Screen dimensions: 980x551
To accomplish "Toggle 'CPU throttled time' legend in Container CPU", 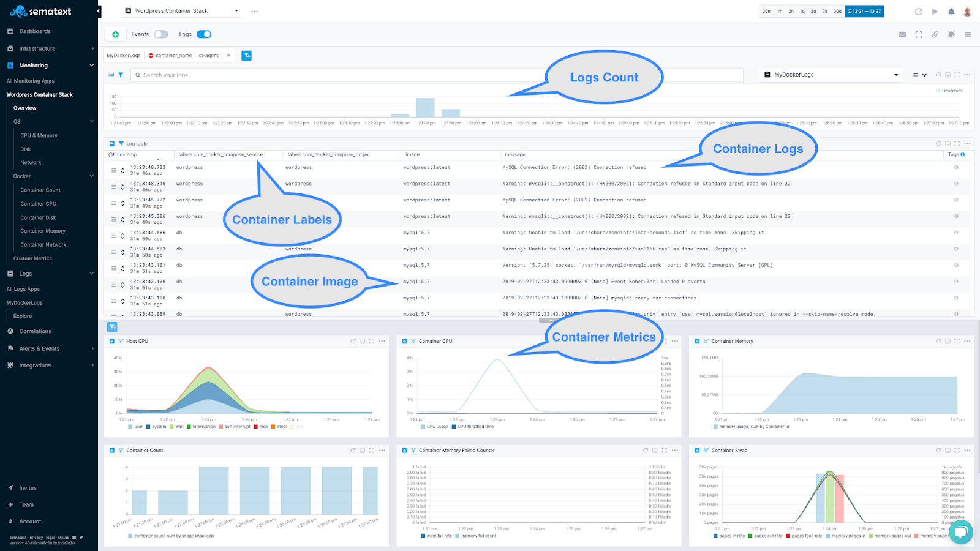I will coord(472,427).
